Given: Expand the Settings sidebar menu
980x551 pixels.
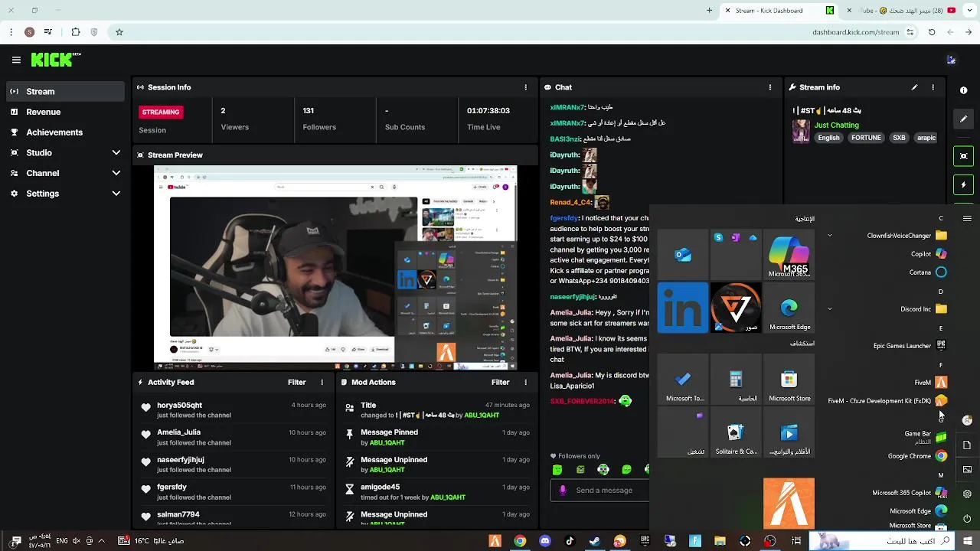Looking at the screenshot, I should pyautogui.click(x=65, y=194).
